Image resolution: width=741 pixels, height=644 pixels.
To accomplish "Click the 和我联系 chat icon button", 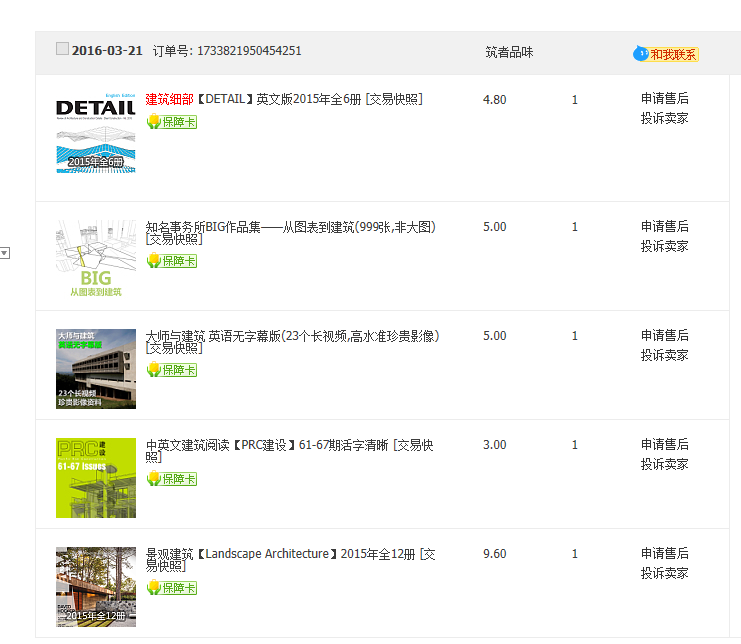I will (666, 54).
